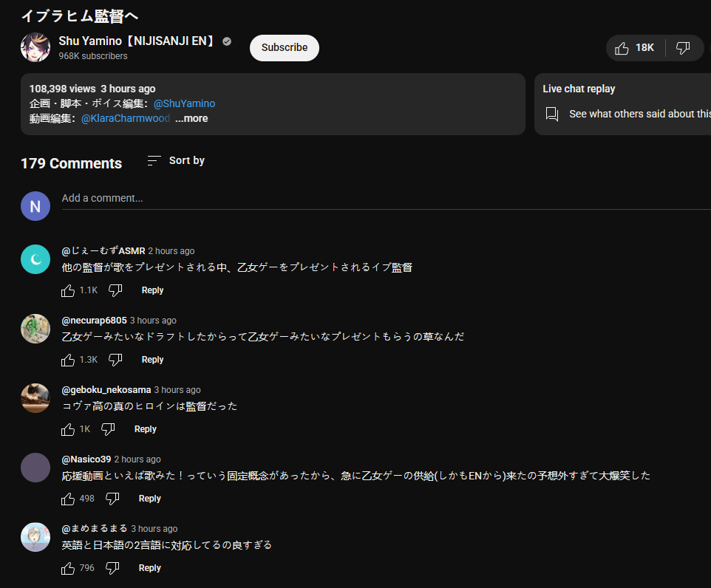Dislike the comment by @Nasico39
The height and width of the screenshot is (588, 711).
pos(112,499)
